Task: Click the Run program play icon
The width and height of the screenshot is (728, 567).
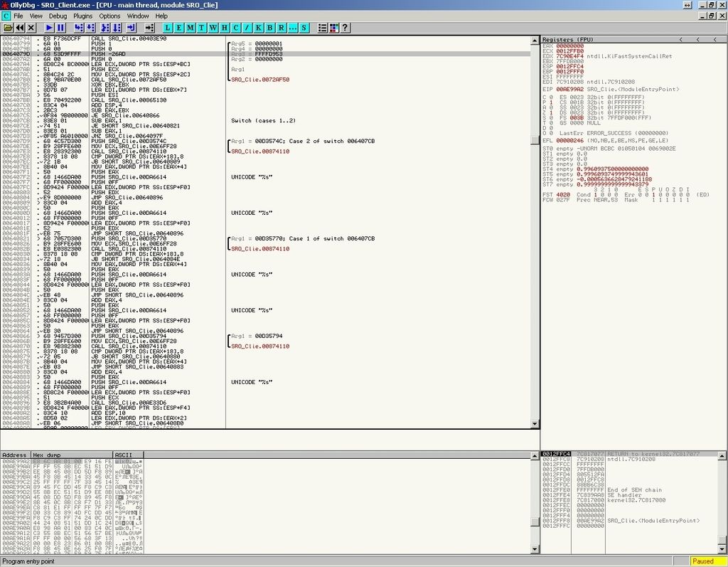Action: (x=50, y=28)
